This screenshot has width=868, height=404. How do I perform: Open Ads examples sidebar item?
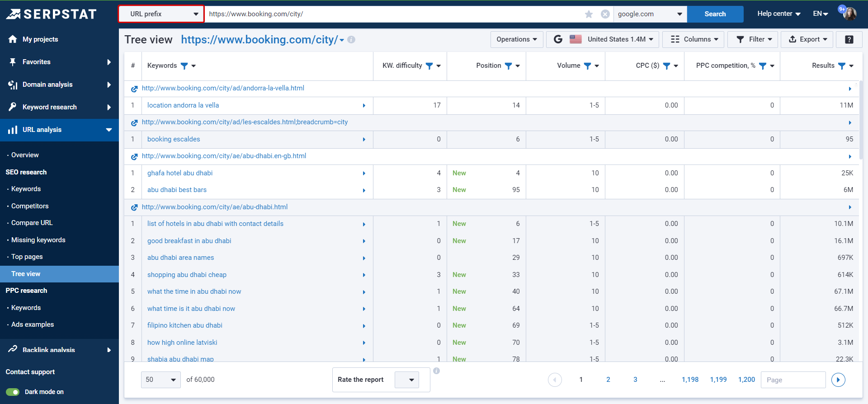click(x=33, y=324)
